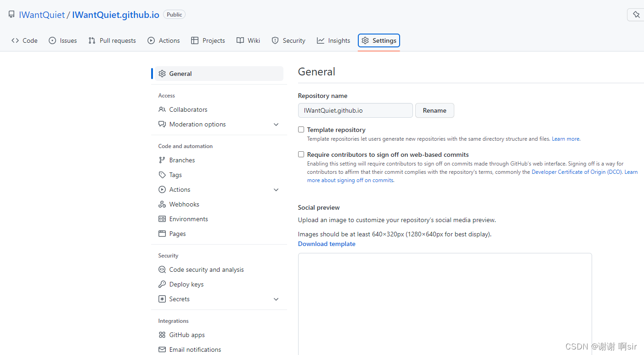Image resolution: width=644 pixels, height=355 pixels.
Task: Expand the Moderation options chevron
Action: pos(276,124)
